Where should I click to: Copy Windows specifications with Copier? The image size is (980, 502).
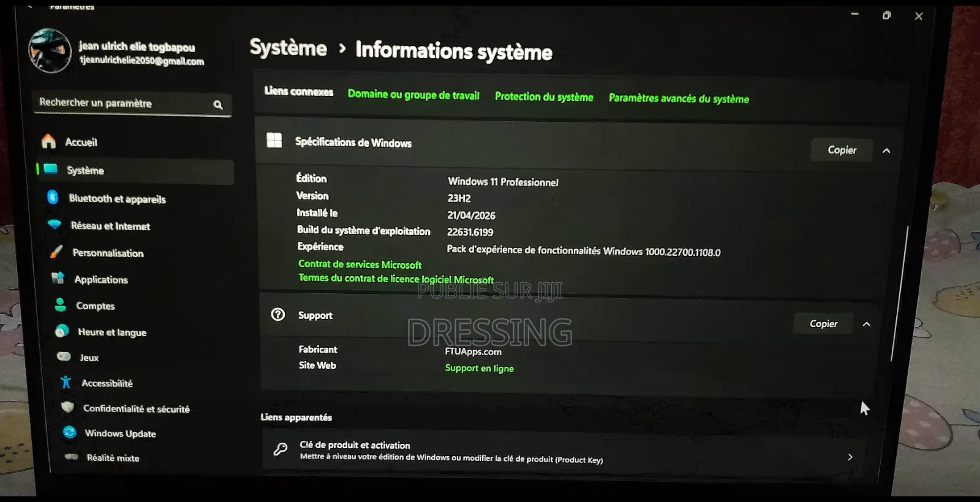pyautogui.click(x=842, y=150)
